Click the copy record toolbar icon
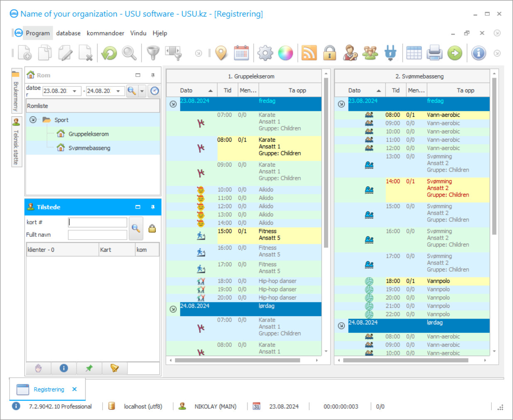Image resolution: width=513 pixels, height=420 pixels. pyautogui.click(x=45, y=53)
